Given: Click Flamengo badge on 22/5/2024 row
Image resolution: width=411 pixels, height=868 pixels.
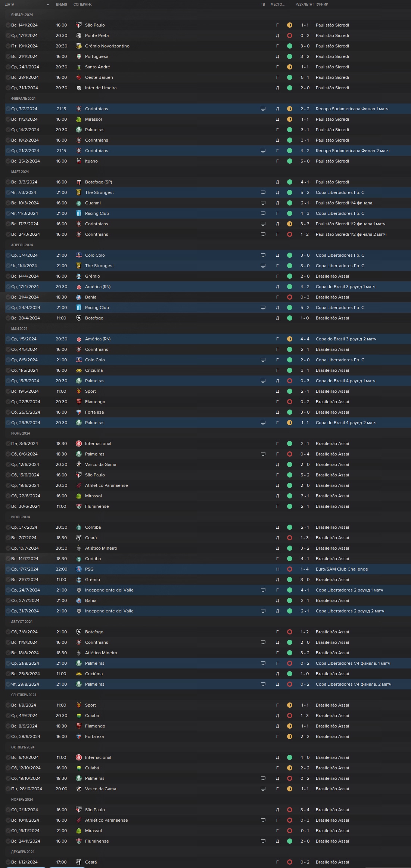Looking at the screenshot, I should click(79, 402).
